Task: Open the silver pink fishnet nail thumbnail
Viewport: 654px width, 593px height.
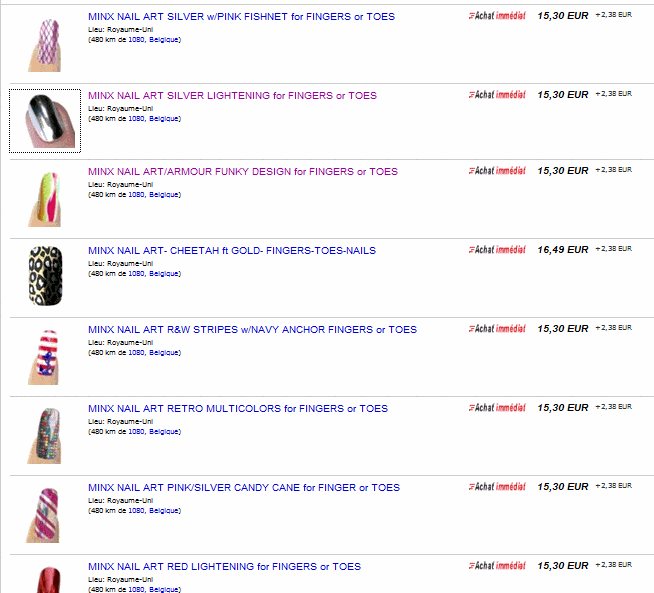Action: pyautogui.click(x=45, y=44)
